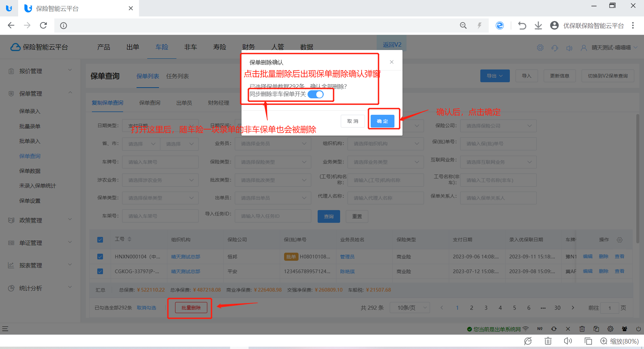Open 车险 top menu
This screenshot has height=349, width=644.
(162, 47)
